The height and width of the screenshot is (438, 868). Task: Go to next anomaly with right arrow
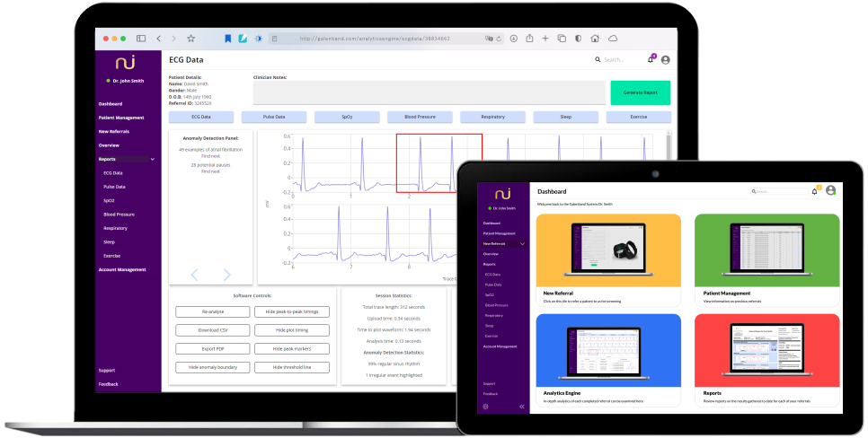click(226, 275)
